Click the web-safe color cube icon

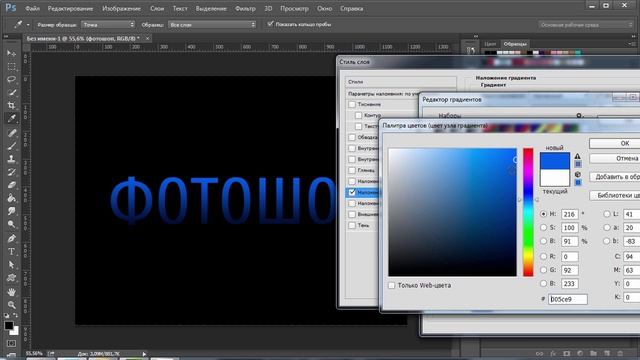coord(578,175)
